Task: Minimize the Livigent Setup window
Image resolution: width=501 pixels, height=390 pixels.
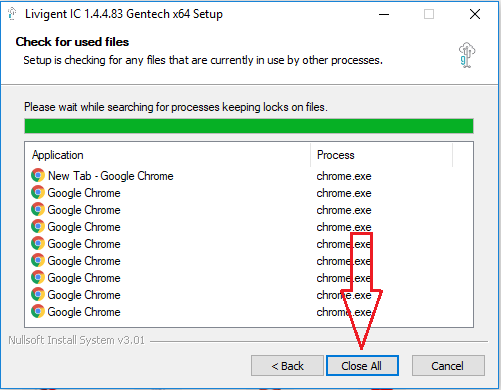Action: coord(384,14)
